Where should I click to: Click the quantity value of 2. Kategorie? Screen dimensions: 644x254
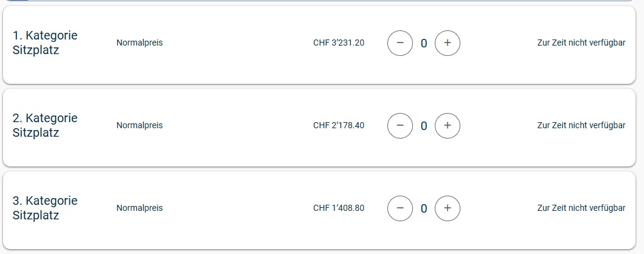click(x=424, y=126)
